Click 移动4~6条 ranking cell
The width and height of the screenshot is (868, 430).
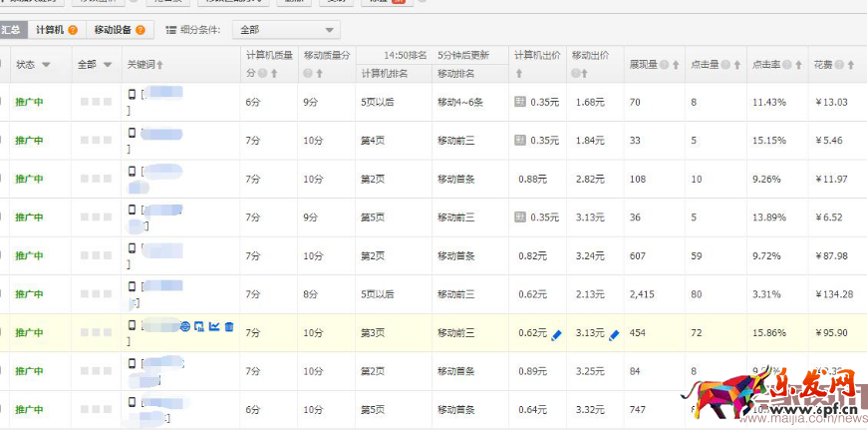click(460, 102)
